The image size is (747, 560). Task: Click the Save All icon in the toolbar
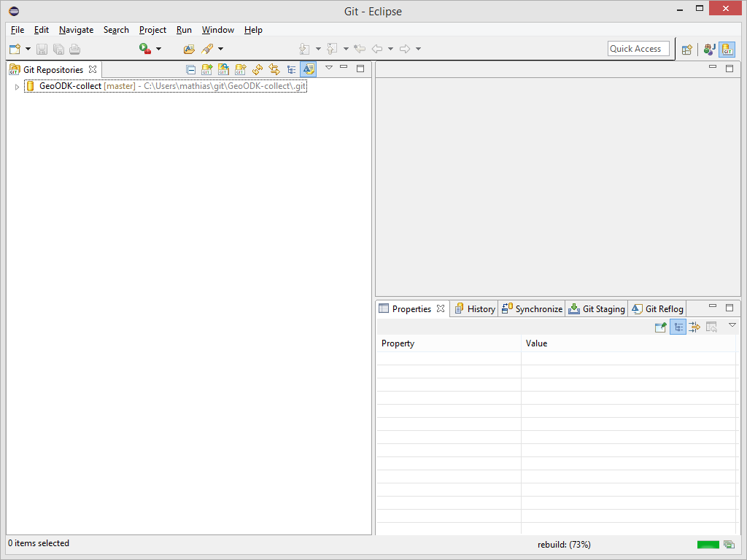tap(58, 49)
